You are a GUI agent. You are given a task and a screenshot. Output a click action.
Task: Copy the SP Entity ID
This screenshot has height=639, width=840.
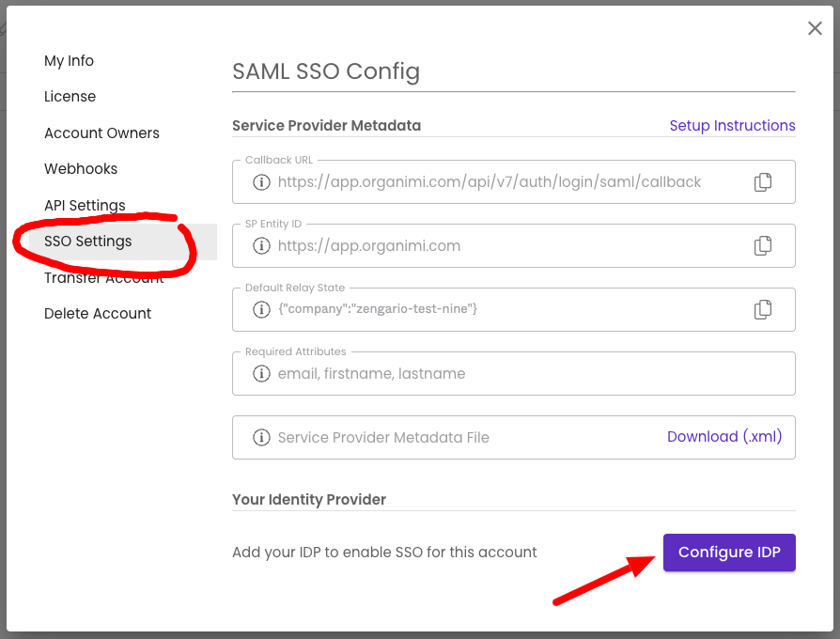[x=763, y=246]
